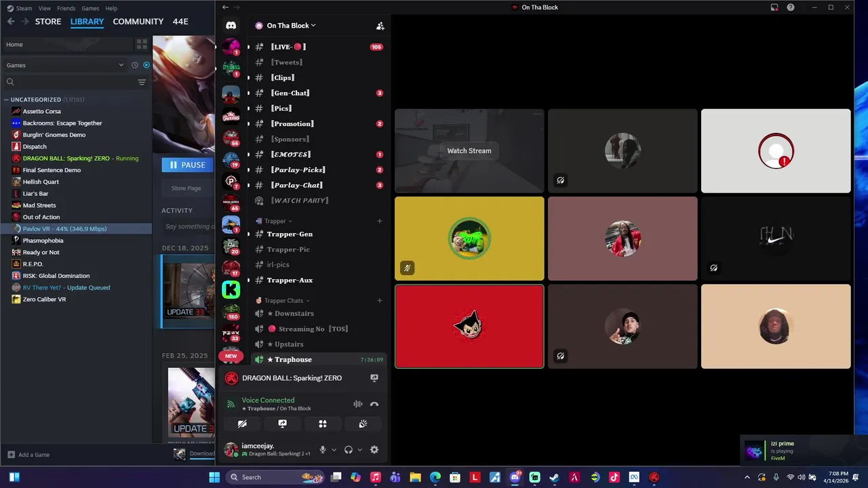Select Phasmophobia in Steam library

coord(43,241)
